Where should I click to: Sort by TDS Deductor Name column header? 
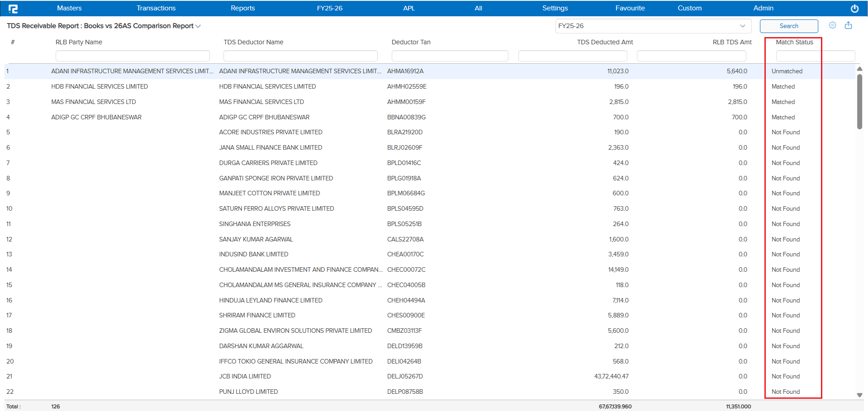tap(253, 42)
